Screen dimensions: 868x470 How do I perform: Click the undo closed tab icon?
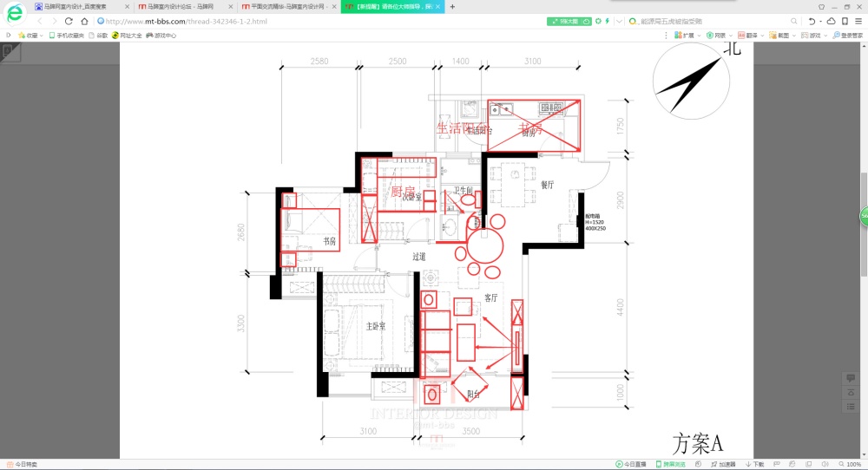(x=812, y=21)
